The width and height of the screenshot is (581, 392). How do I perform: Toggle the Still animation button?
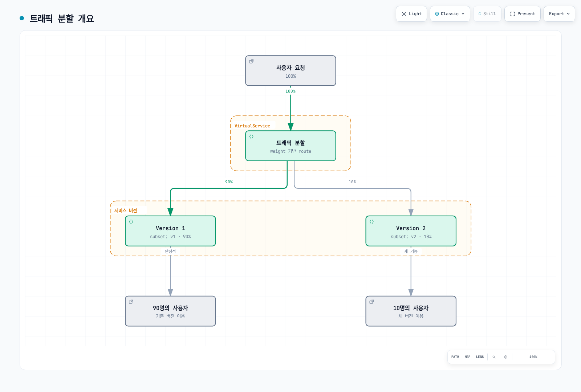(x=487, y=14)
